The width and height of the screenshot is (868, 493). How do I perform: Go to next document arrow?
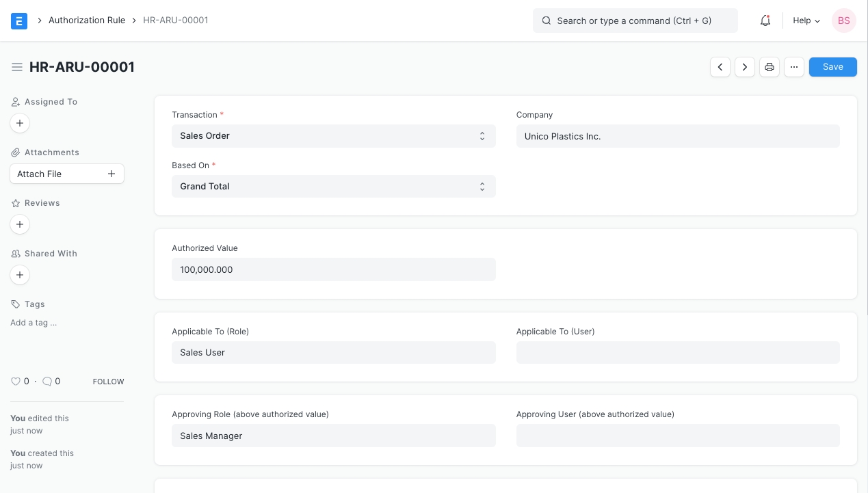pyautogui.click(x=745, y=67)
